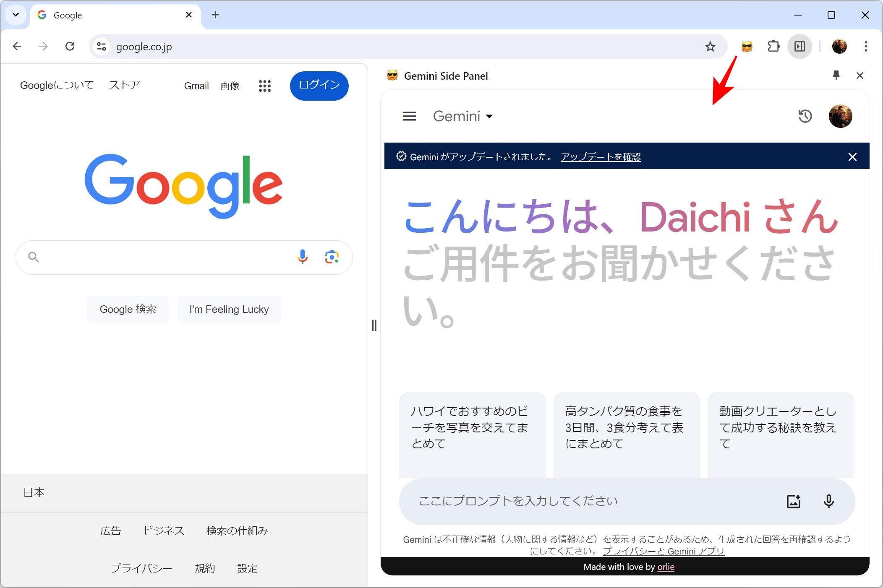Click the ログイン button

click(319, 86)
